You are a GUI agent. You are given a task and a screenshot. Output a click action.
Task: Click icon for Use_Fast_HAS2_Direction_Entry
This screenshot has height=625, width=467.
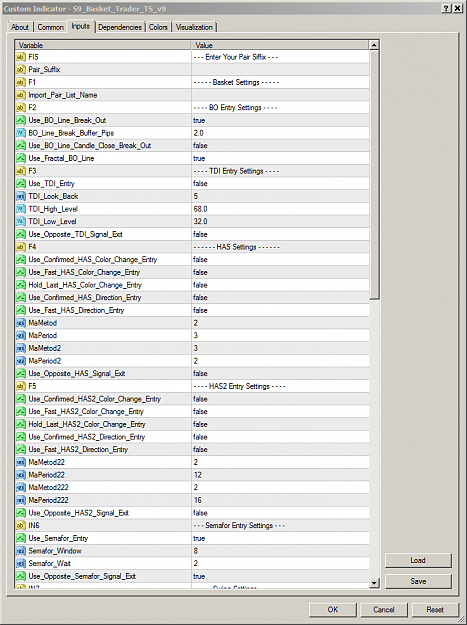[21, 450]
